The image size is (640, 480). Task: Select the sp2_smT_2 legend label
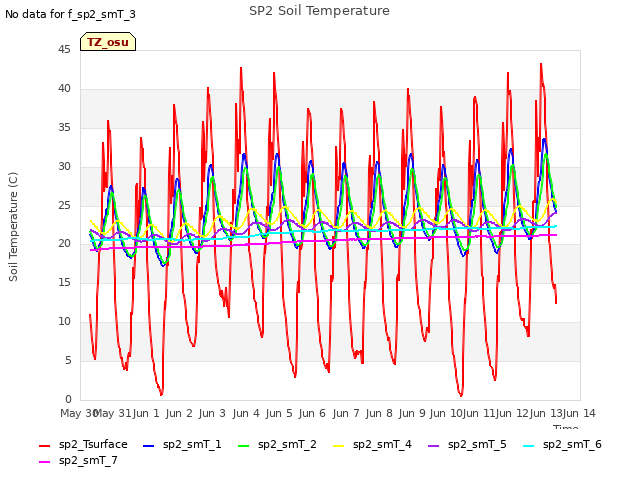(287, 444)
